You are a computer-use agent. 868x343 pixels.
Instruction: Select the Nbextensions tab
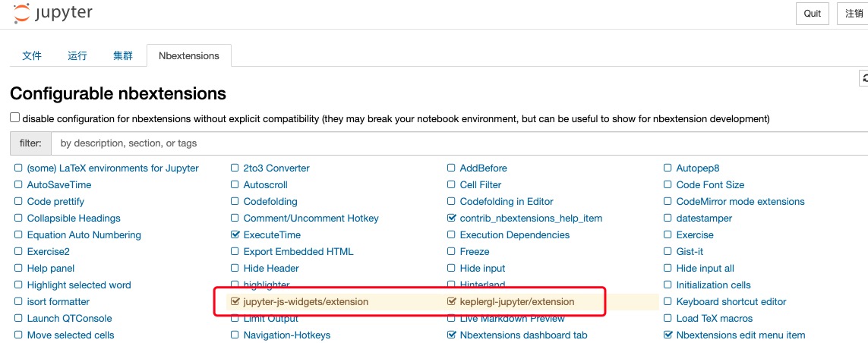tap(189, 56)
